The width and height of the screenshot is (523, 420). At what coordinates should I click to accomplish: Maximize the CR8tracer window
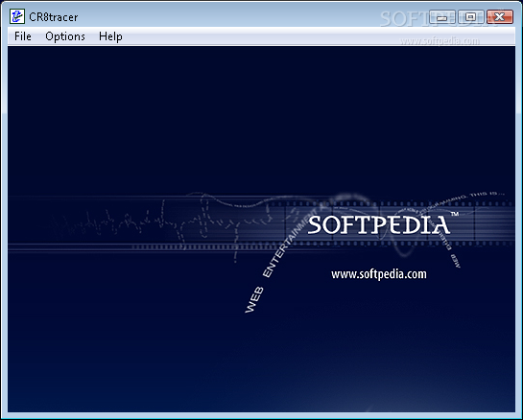[470, 17]
